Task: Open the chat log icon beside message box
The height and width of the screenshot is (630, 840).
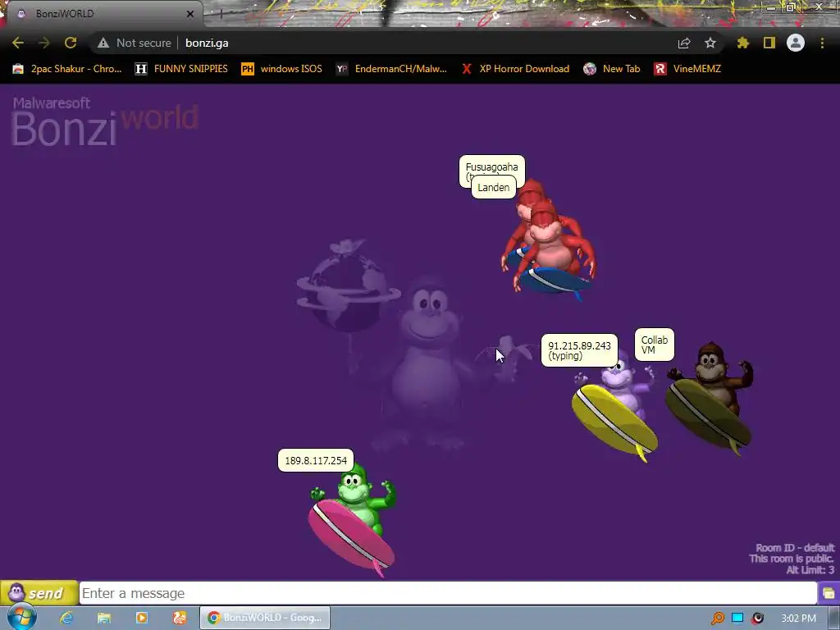Action: (829, 593)
